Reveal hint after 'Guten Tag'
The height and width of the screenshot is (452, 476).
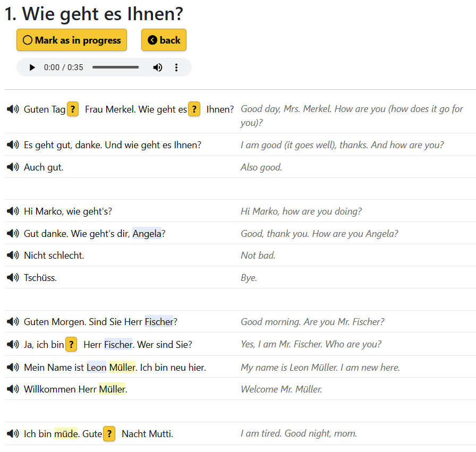pyautogui.click(x=73, y=109)
